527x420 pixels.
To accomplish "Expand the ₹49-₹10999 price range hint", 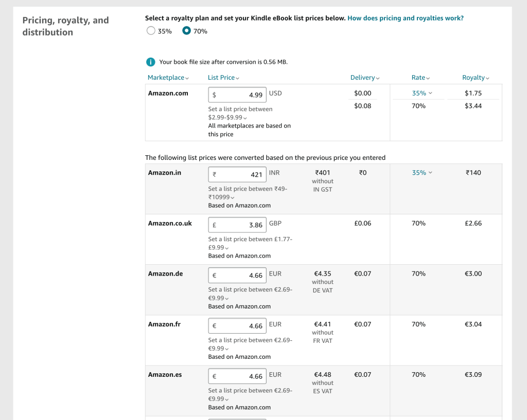I will tap(221, 197).
